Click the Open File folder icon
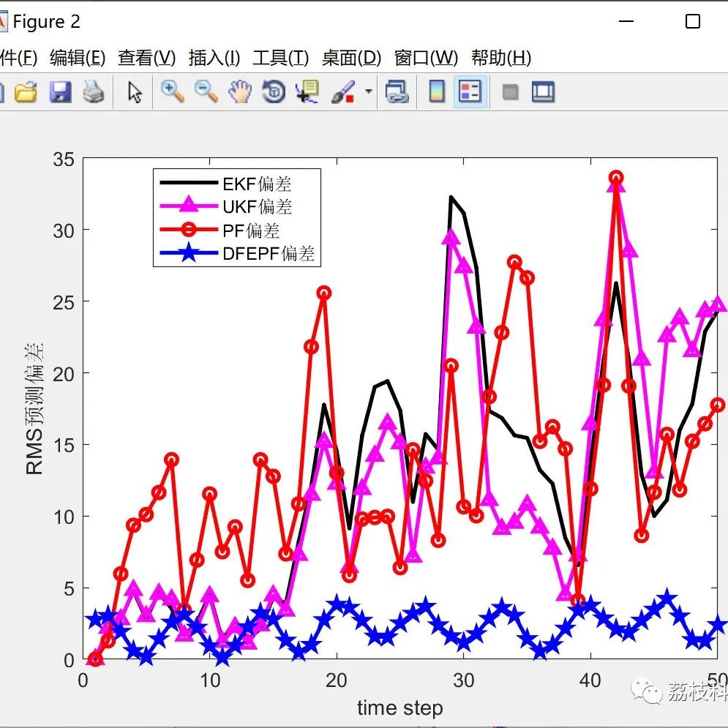Image resolution: width=728 pixels, height=728 pixels. [26, 91]
